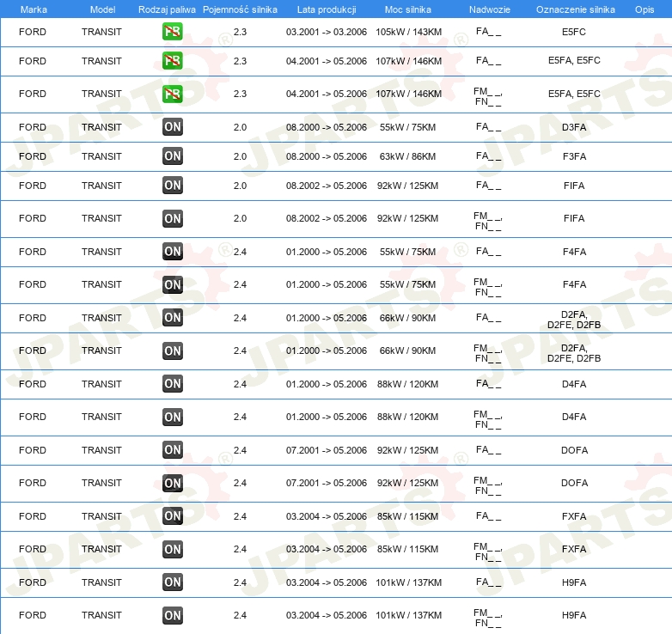This screenshot has width=672, height=634.
Task: Select 07.2001 -> 05.2006 in the FA__ row
Action: (327, 450)
